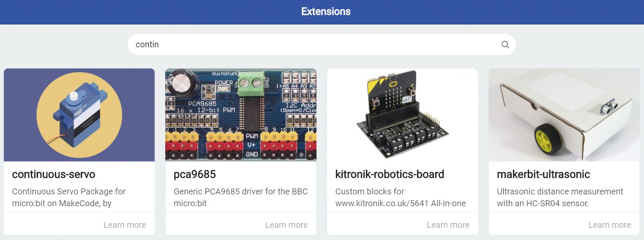Select the continuous-servo extension title

54,174
